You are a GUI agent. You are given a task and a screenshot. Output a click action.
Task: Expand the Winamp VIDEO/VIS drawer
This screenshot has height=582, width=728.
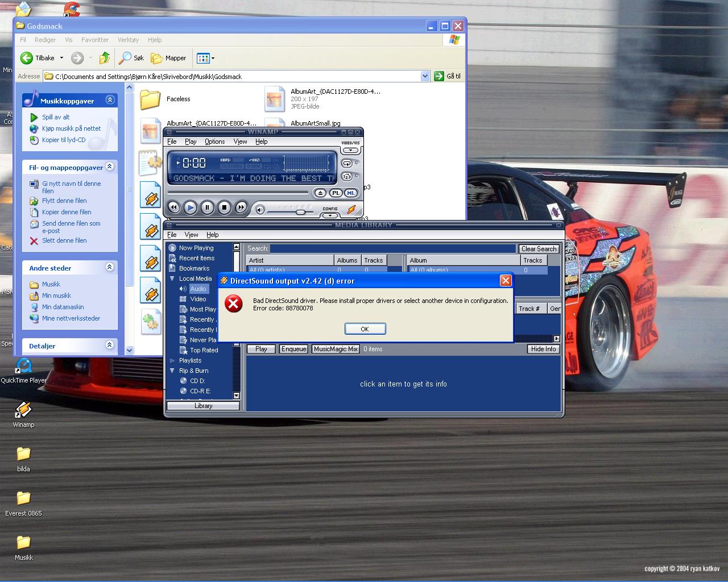point(350,151)
